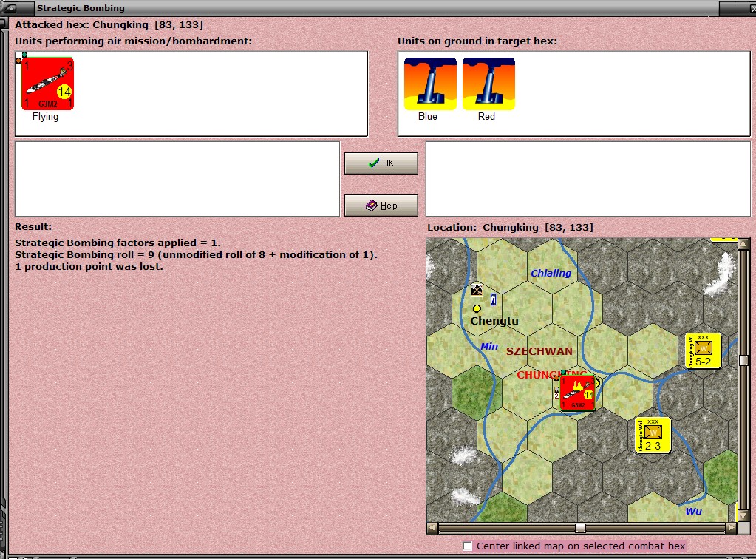This screenshot has height=559, width=756.
Task: Click the Attacked hex Chungking text
Action: [x=109, y=24]
